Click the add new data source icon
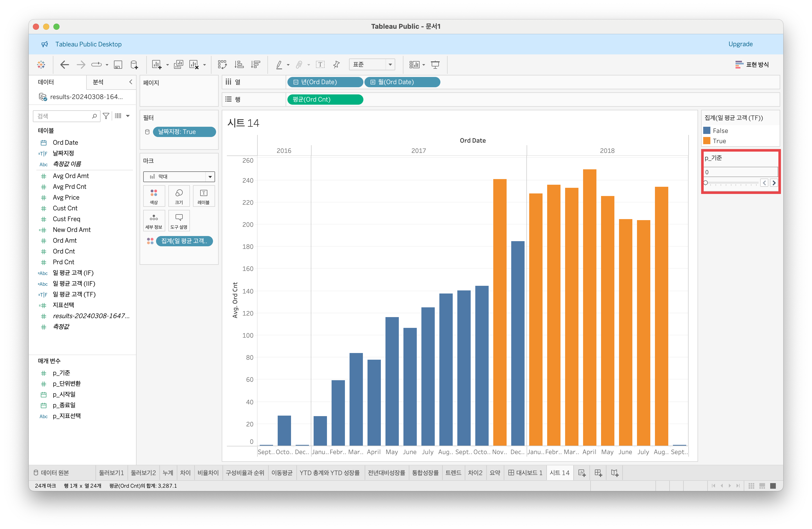This screenshot has height=529, width=812. (x=134, y=64)
